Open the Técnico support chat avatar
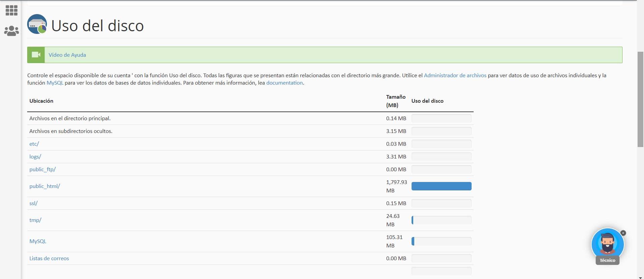The height and width of the screenshot is (279, 644). (607, 244)
